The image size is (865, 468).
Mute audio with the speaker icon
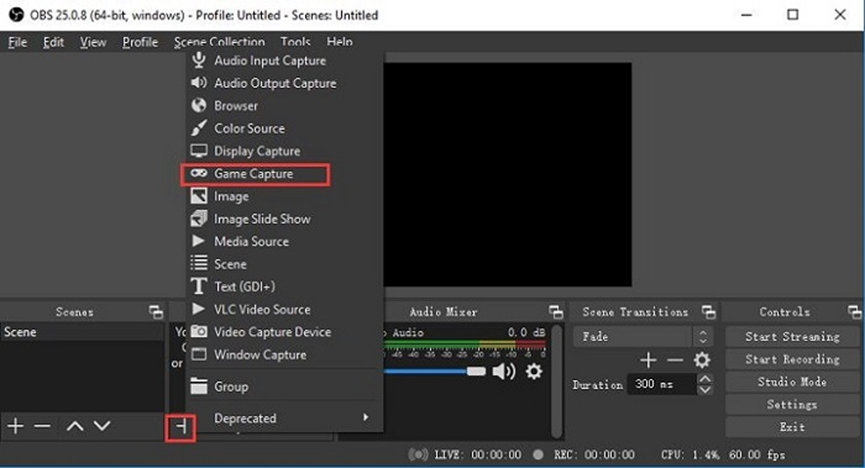point(503,372)
